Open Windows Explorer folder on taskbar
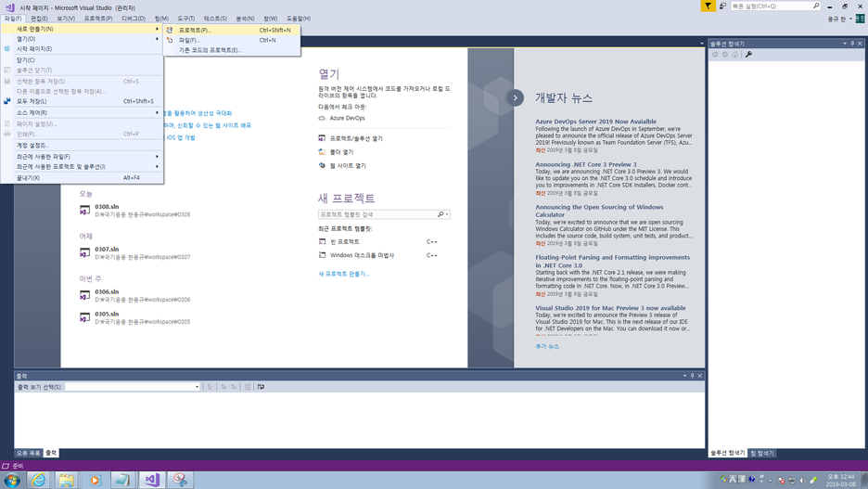Screen dimensions: 868x489 tap(67, 480)
